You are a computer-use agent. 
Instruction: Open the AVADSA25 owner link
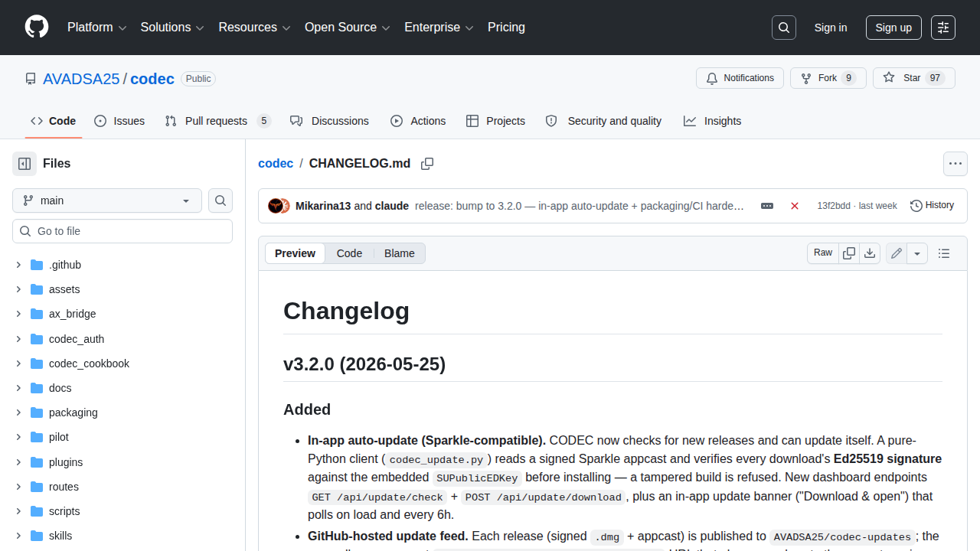pyautogui.click(x=81, y=79)
